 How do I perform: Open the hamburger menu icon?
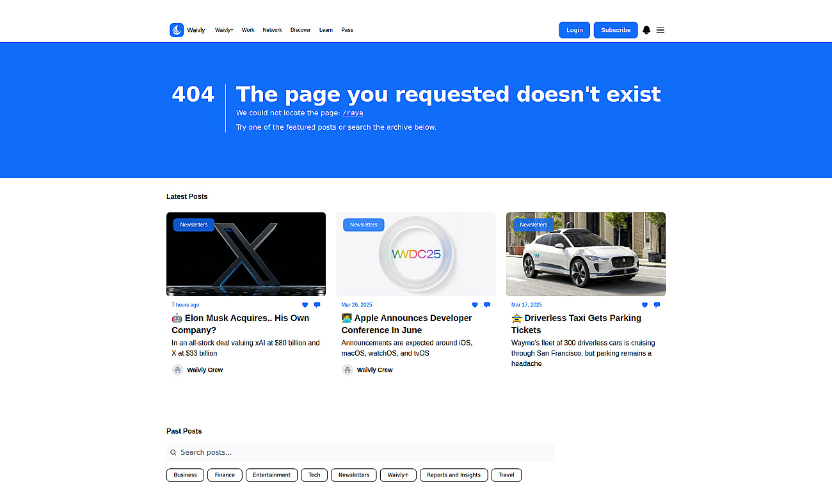pyautogui.click(x=660, y=30)
